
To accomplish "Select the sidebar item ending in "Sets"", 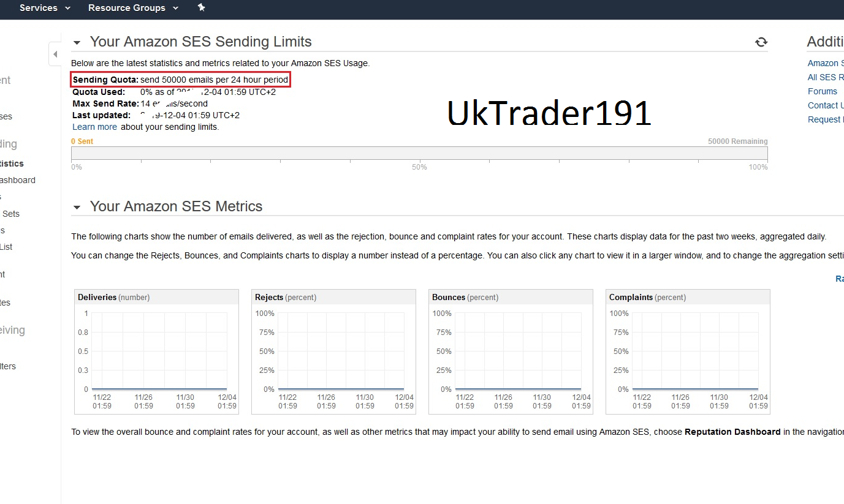I will coord(10,214).
